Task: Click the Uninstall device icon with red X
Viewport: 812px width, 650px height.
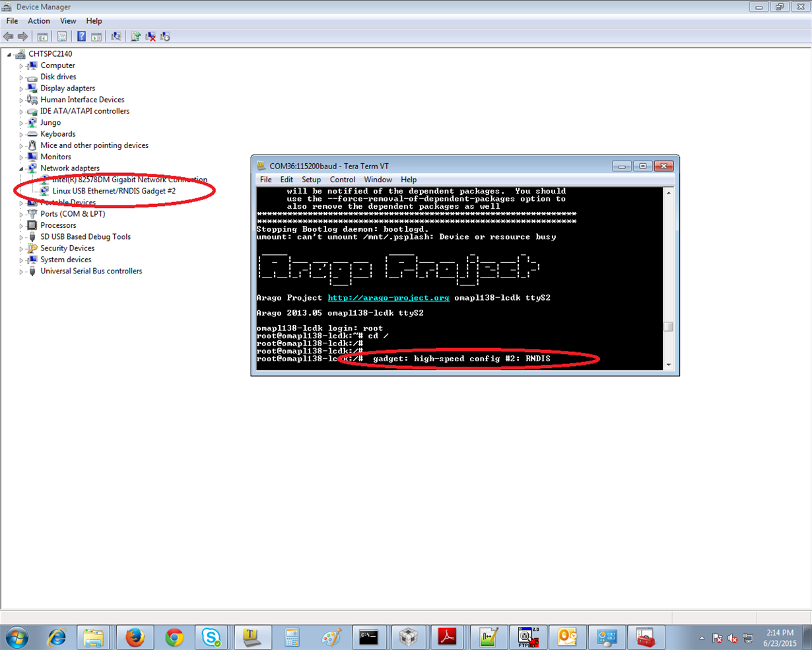Action: tap(151, 36)
